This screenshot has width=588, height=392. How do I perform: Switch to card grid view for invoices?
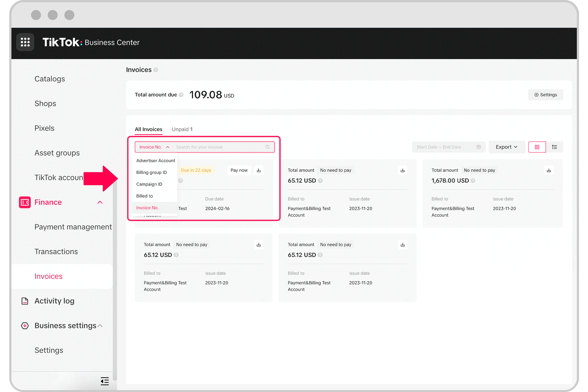[537, 147]
